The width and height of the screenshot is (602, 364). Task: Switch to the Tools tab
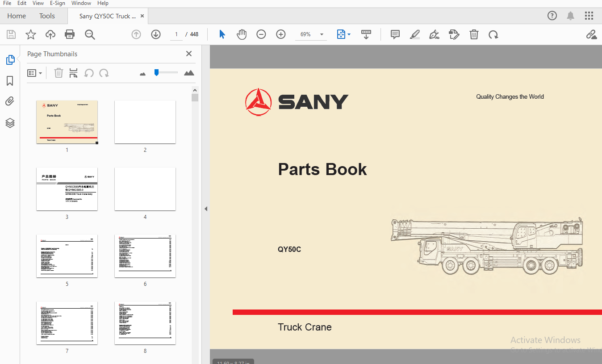coord(47,16)
